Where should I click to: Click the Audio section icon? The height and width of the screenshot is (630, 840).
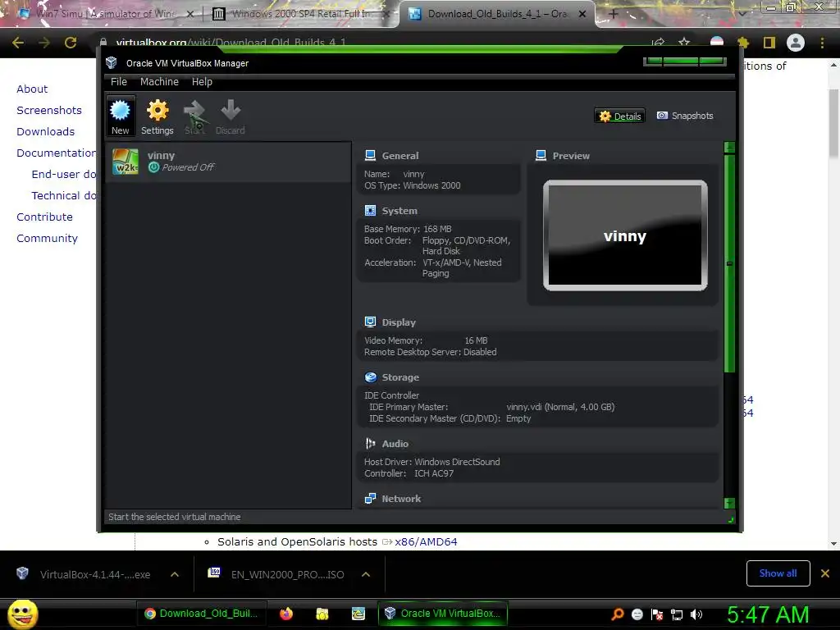coord(370,444)
